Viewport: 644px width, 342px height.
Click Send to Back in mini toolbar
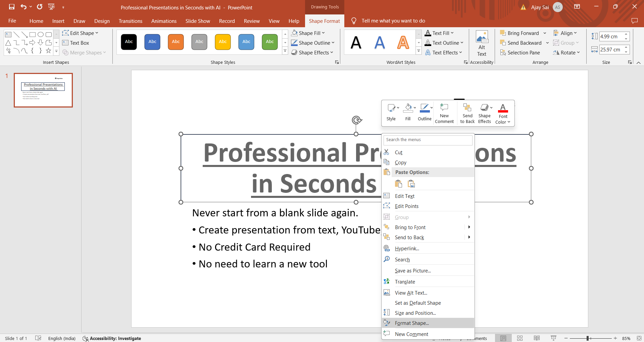(467, 113)
